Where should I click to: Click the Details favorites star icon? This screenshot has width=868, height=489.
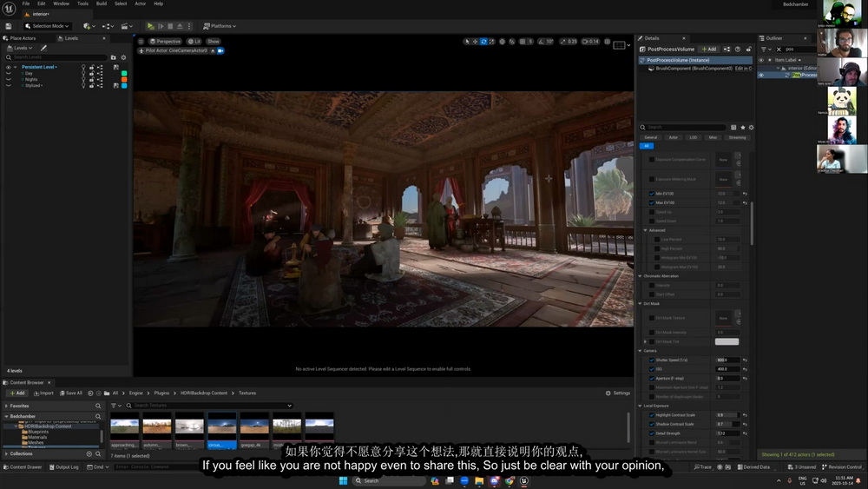[743, 128]
